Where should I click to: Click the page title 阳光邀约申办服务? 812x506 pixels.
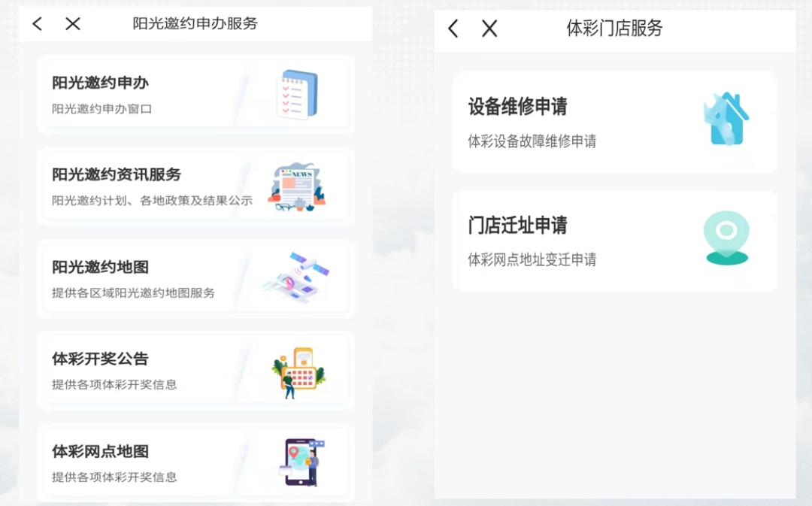[x=195, y=23]
